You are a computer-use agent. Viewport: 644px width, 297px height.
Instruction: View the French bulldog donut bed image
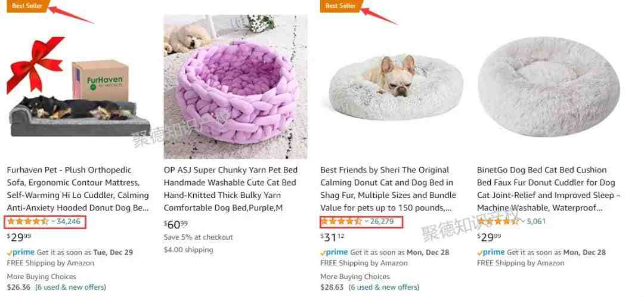396,88
